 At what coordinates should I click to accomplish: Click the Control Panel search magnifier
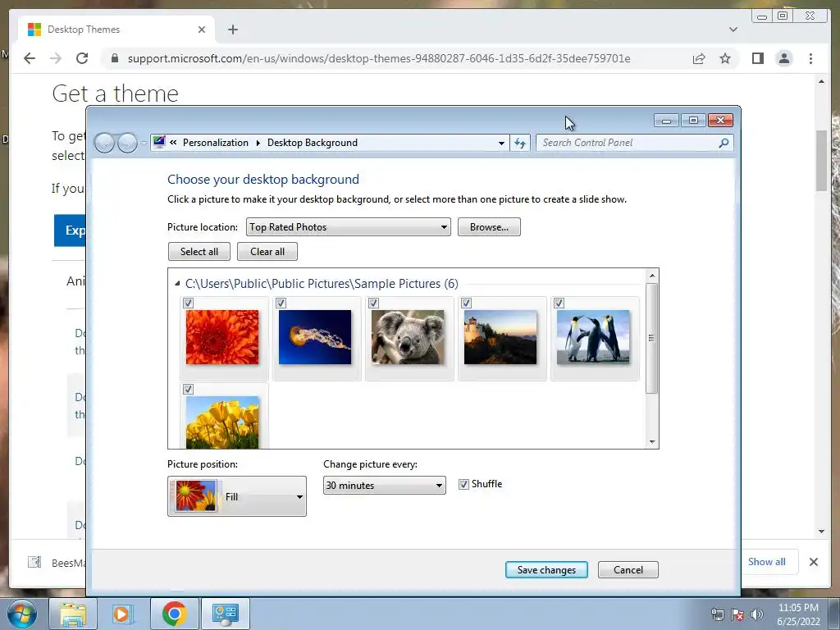(724, 143)
